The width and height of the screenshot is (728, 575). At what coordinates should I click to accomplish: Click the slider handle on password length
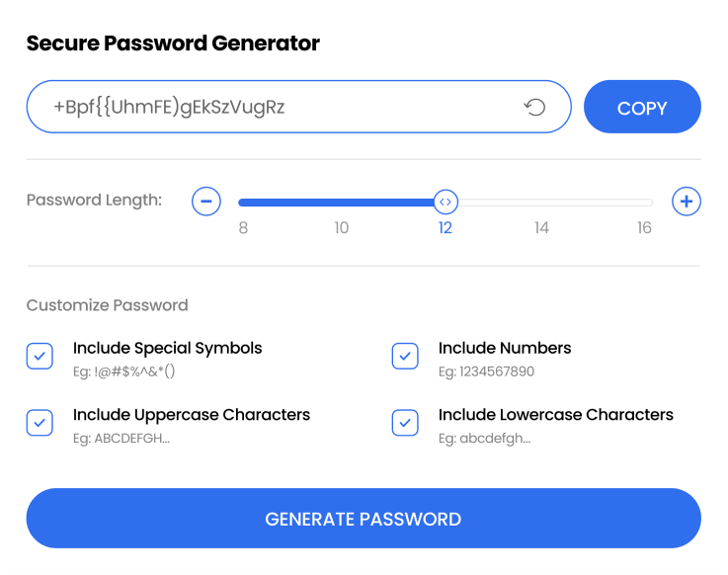tap(445, 202)
